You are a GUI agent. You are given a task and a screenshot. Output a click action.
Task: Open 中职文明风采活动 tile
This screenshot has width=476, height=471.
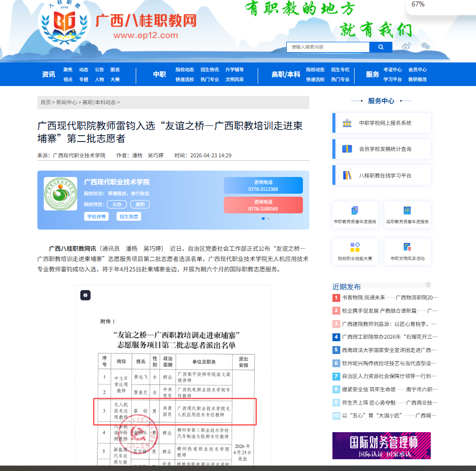407,252
